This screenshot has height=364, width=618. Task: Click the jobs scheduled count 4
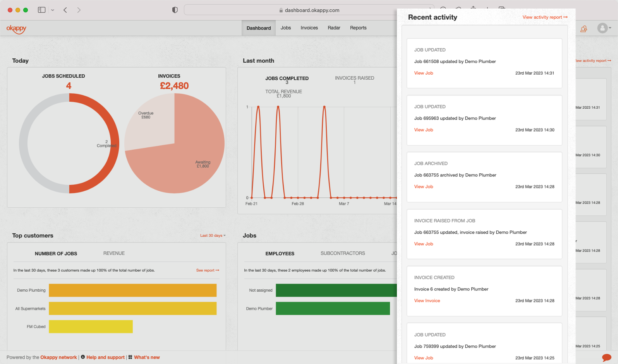click(69, 86)
